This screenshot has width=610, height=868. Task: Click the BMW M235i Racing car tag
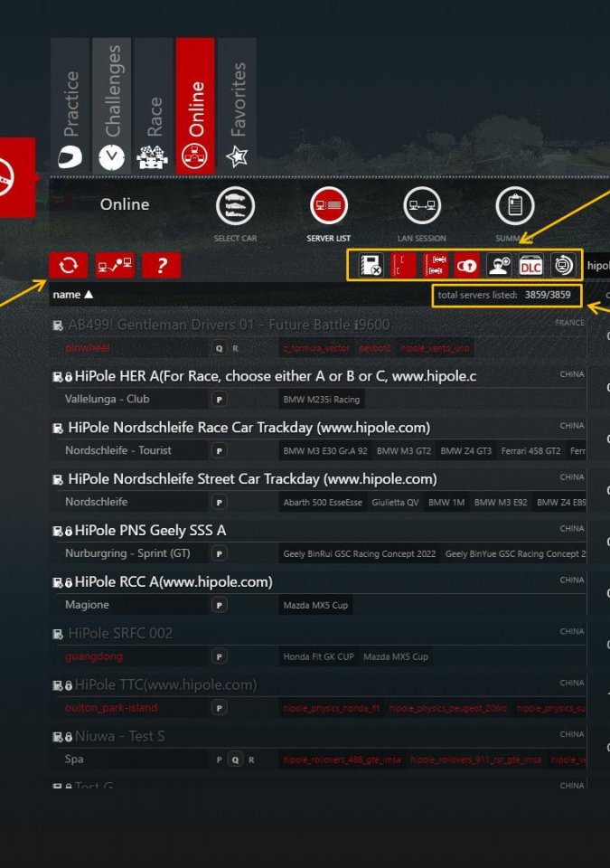322,400
